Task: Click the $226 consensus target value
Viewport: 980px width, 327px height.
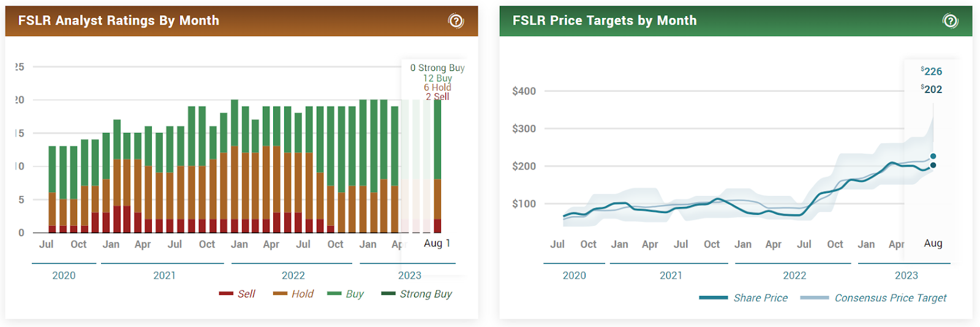Action: (931, 71)
